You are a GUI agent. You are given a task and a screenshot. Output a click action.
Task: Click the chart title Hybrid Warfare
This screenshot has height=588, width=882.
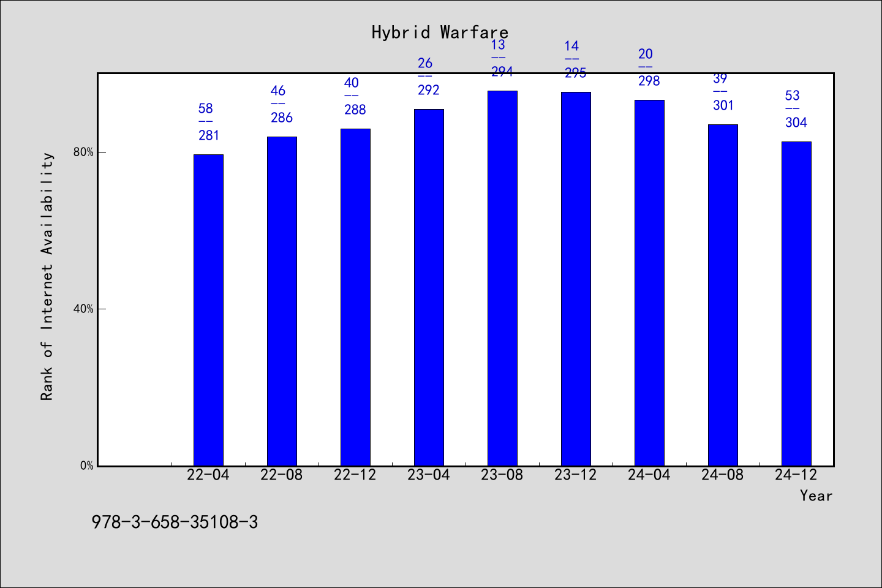[440, 32]
